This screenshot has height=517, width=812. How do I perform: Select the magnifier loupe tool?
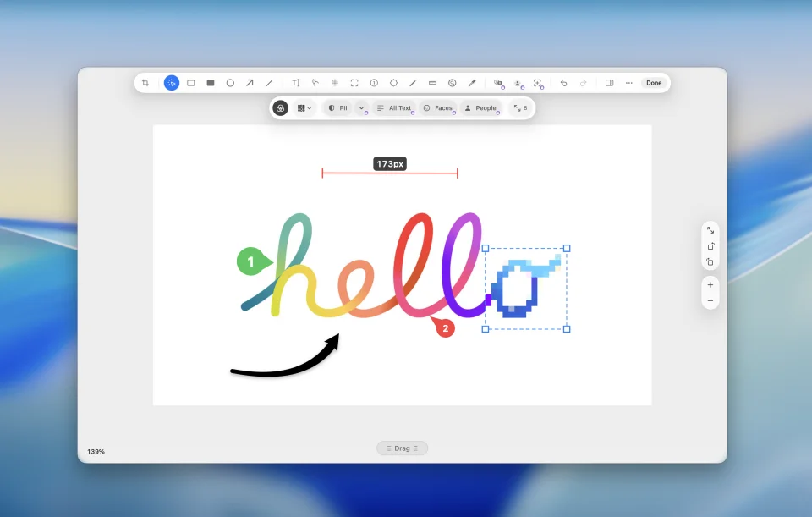click(x=452, y=83)
